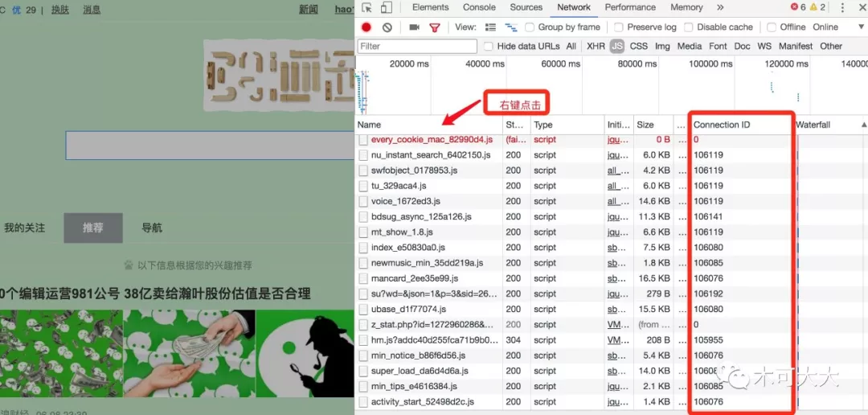This screenshot has height=415, width=868.
Task: Click the capture screenshots camera icon
Action: click(414, 27)
